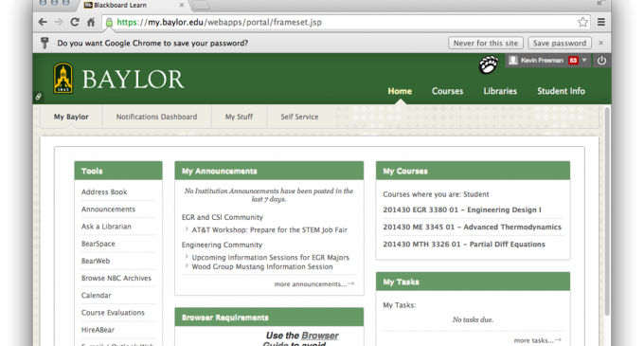Click the Ask a Librarian link
This screenshot has height=346, width=644.
106,227
